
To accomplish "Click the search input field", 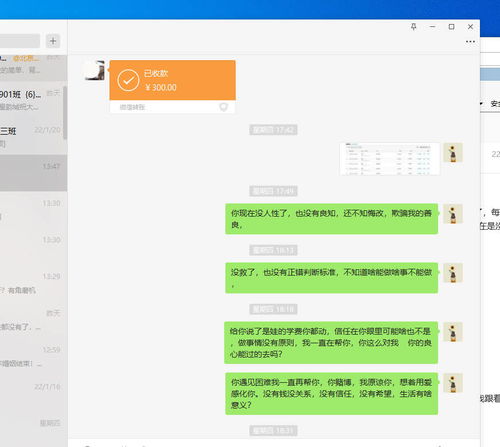I will (20, 41).
